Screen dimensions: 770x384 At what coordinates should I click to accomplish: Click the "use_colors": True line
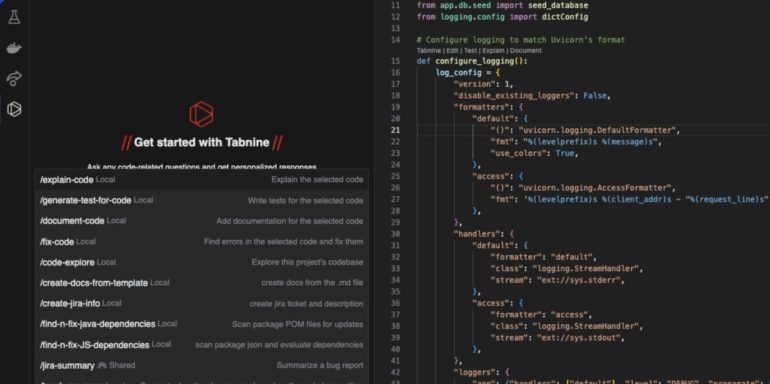click(534, 153)
